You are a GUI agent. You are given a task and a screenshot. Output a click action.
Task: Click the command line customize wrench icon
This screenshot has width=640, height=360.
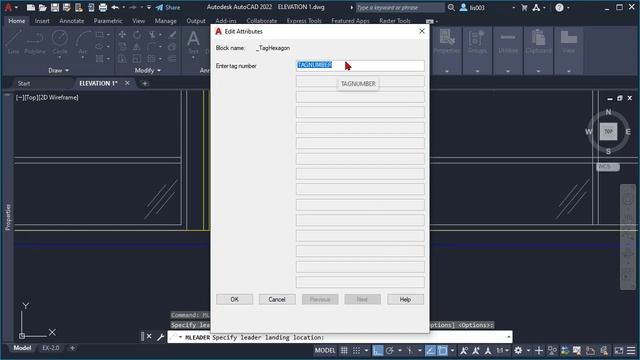click(160, 337)
